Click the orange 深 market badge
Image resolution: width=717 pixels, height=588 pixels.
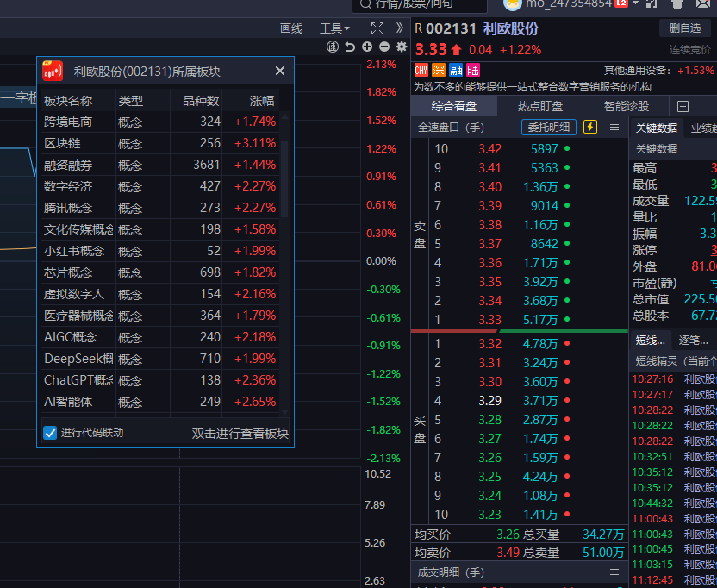coord(438,70)
